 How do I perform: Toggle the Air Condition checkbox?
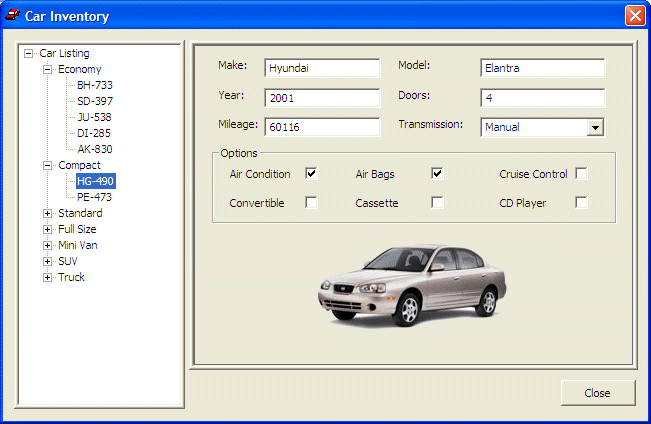(x=311, y=174)
